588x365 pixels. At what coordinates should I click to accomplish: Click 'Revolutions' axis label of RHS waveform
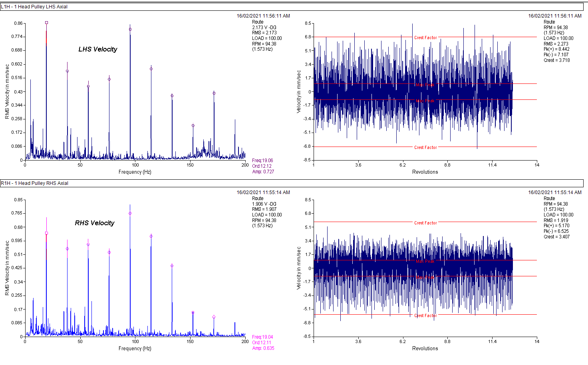click(425, 349)
